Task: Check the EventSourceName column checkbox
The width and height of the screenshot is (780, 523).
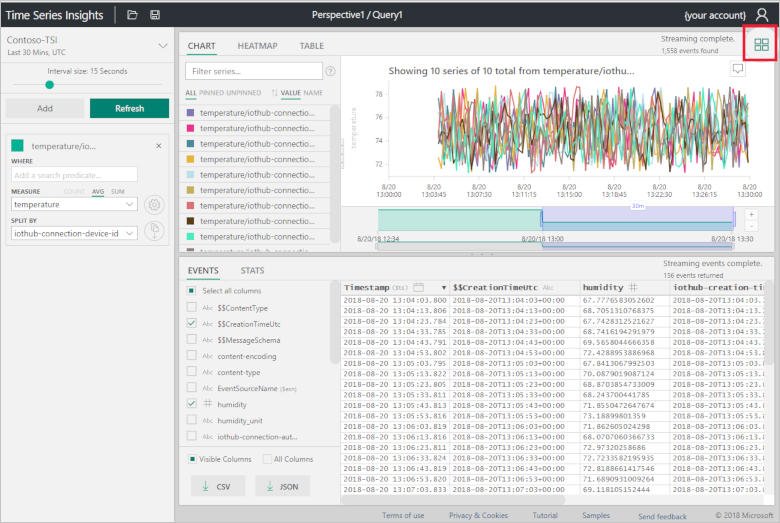Action: (192, 387)
